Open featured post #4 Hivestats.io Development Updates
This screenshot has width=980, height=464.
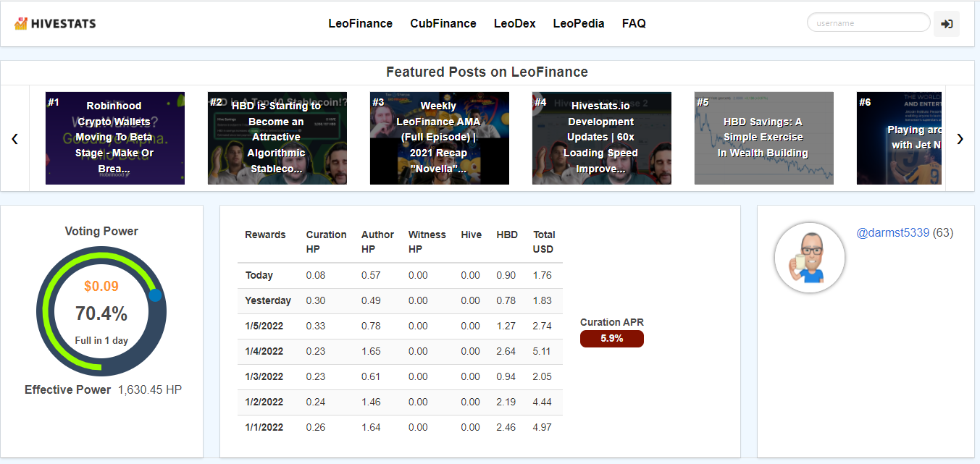602,138
